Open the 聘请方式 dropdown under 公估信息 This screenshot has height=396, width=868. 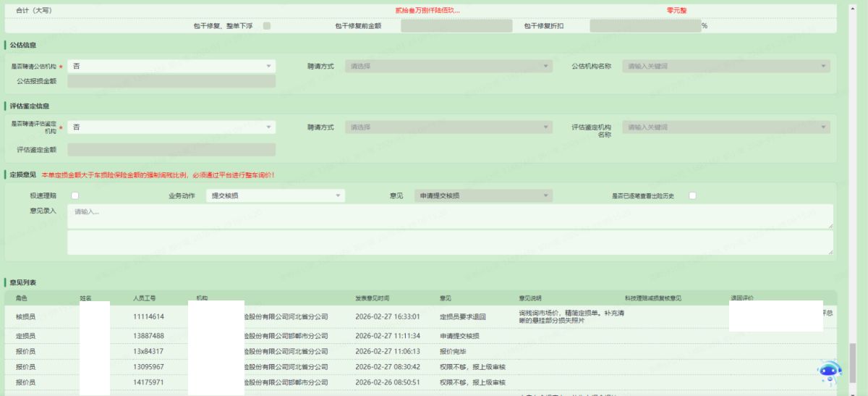point(448,66)
